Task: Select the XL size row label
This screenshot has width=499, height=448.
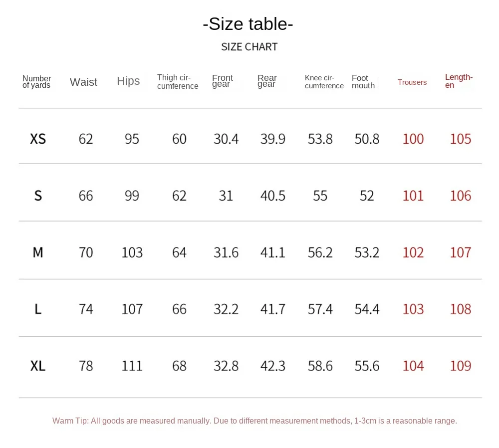Action: [x=38, y=366]
